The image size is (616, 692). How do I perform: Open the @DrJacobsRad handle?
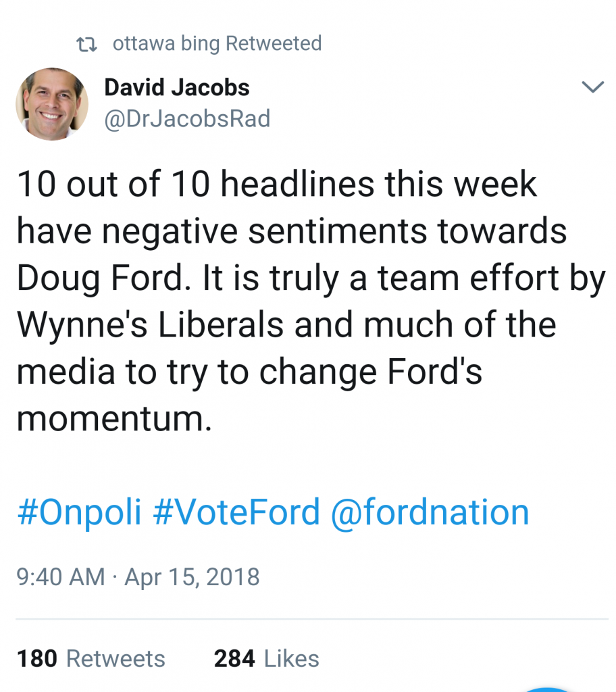pos(186,119)
